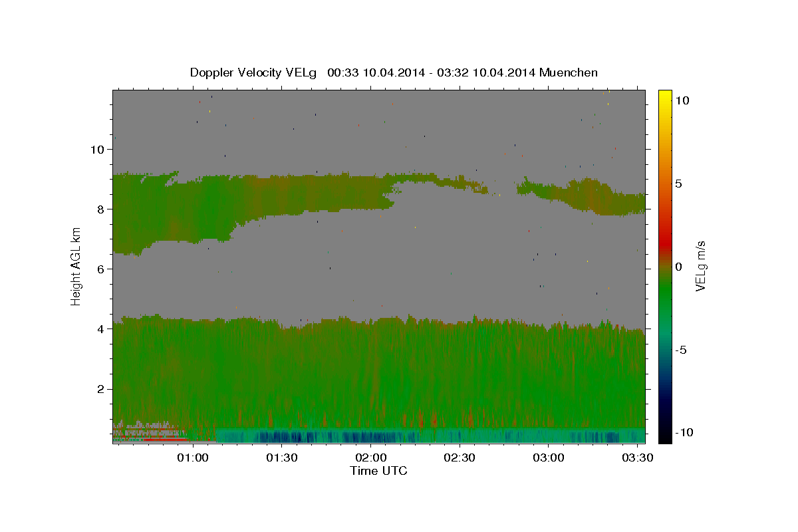
Task: Click the height tick label 10
Action: (x=96, y=150)
